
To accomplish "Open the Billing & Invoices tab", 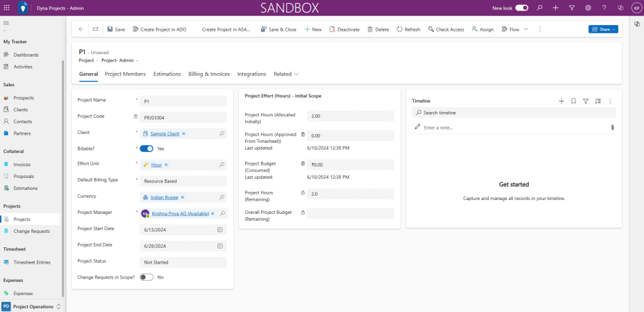I will point(209,74).
